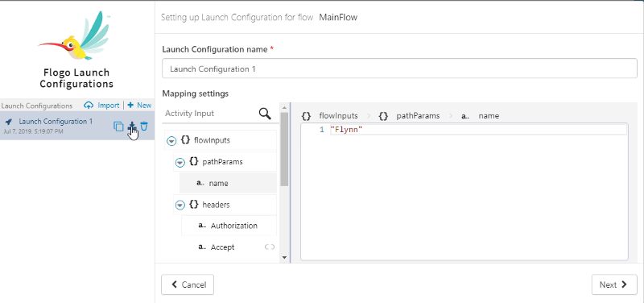644x303 pixels.
Task: Export Launch Configuration 1 with the download icon
Action: pyautogui.click(x=132, y=126)
